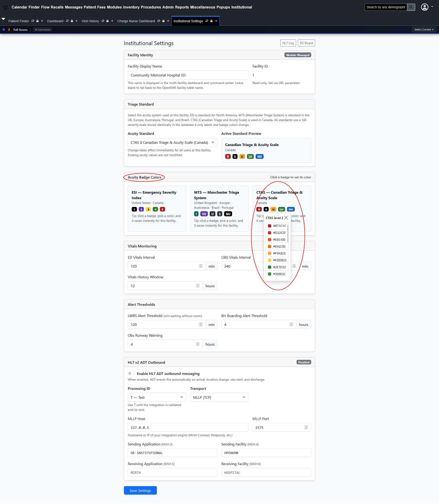The image size is (439, 504).
Task: Switch to Charge Nurse Dashboard tab
Action: point(136,21)
